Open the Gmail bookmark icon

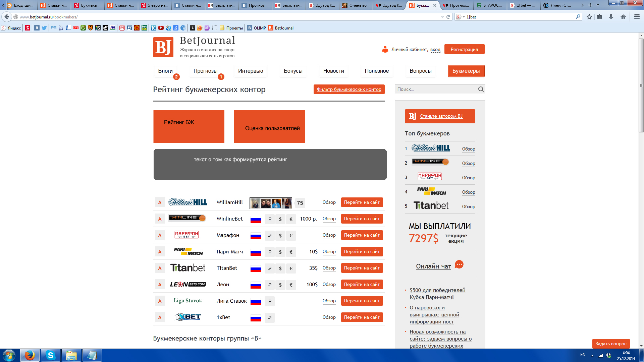tap(122, 28)
